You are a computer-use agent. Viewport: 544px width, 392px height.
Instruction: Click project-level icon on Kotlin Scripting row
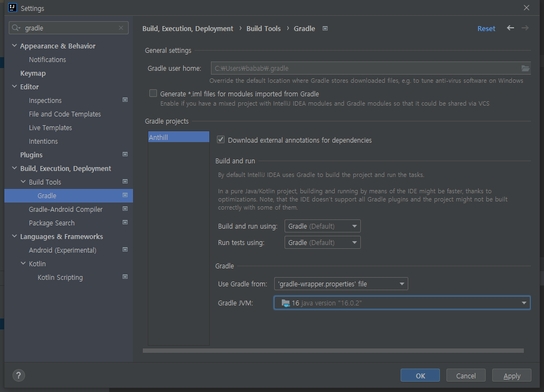point(125,277)
